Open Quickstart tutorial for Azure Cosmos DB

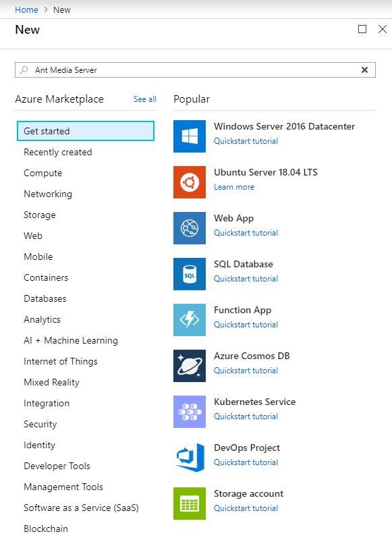[246, 371]
